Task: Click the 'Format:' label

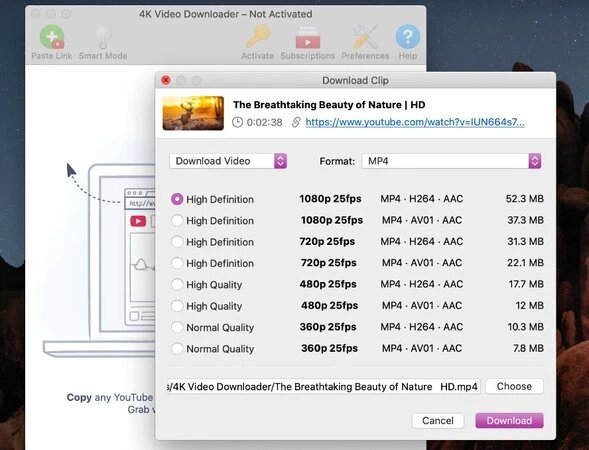Action: [x=337, y=162]
